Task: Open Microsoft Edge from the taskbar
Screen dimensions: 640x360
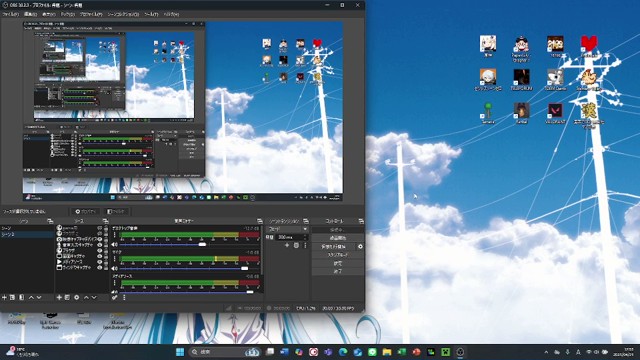Action: 343,352
